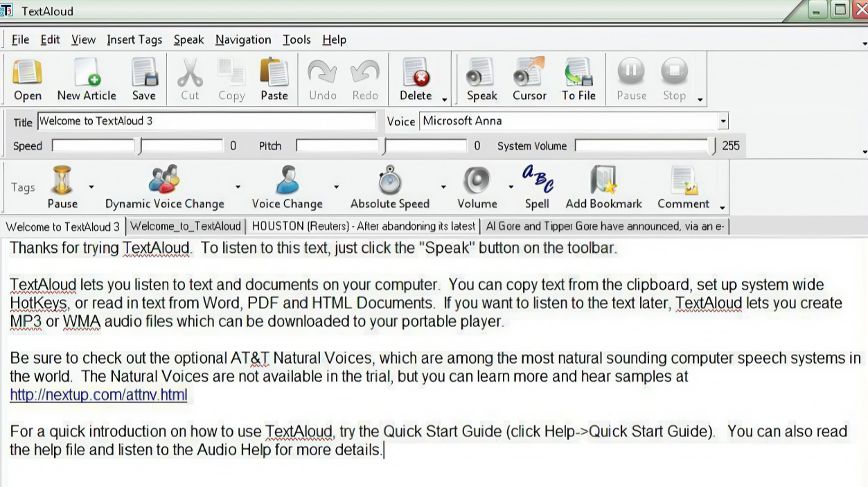Click in the article text area after 'details.'

point(385,450)
